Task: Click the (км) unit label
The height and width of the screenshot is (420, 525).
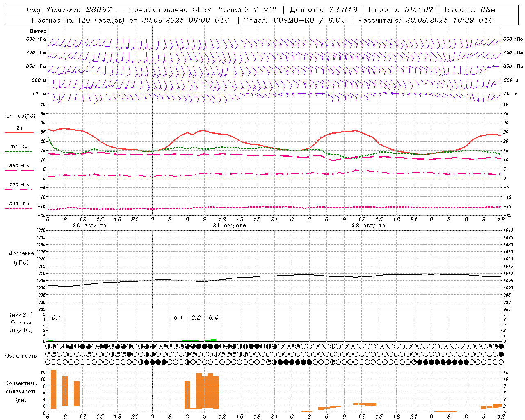Action: pyautogui.click(x=21, y=399)
